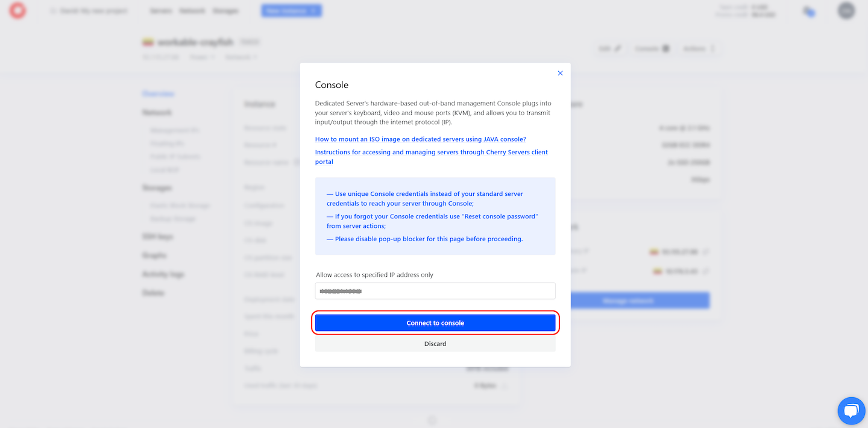This screenshot has width=868, height=428.
Task: Click the blue icon beside the avatar
Action: coord(808,11)
